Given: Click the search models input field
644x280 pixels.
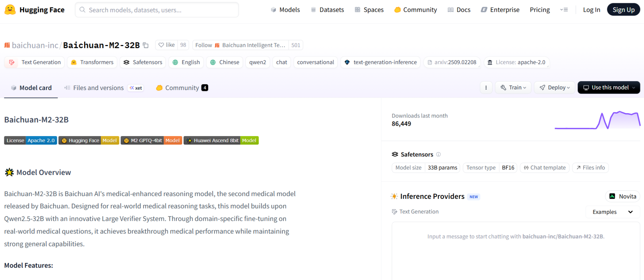Looking at the screenshot, I should coord(157,10).
